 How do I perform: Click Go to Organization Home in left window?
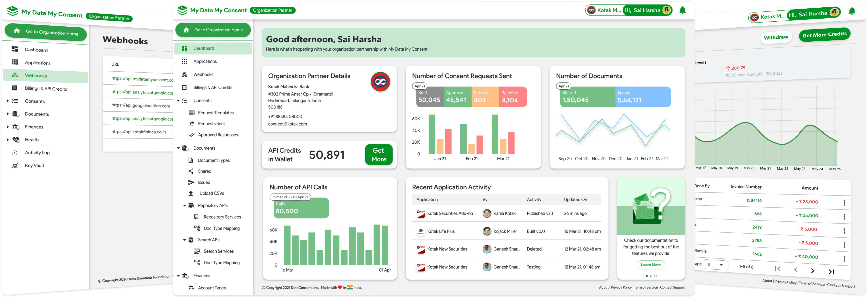(x=46, y=32)
